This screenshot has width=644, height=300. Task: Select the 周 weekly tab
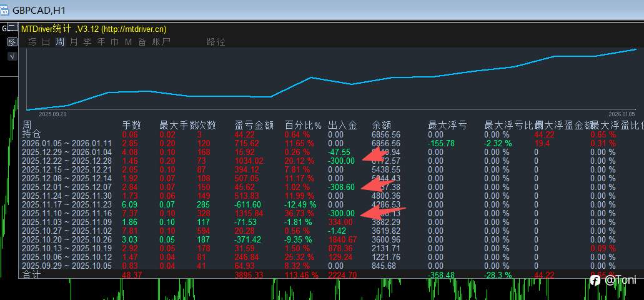click(x=60, y=41)
